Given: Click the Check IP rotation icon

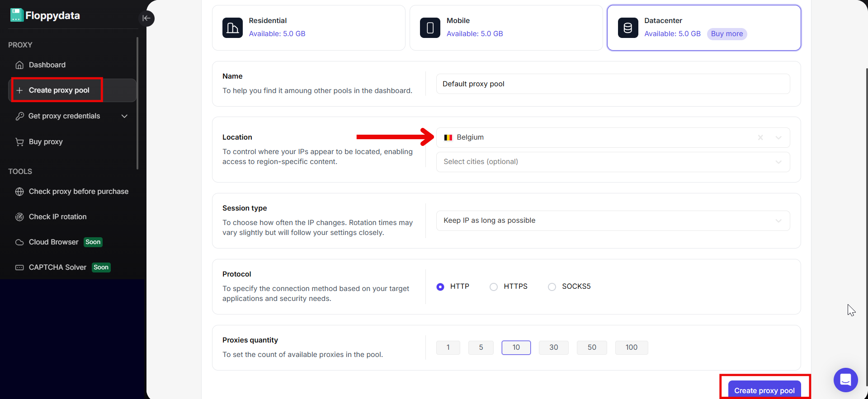Looking at the screenshot, I should coord(19,217).
